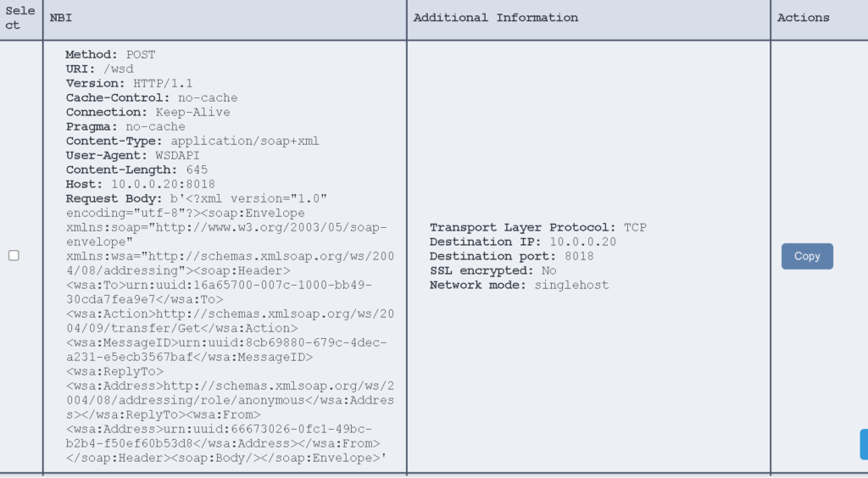This screenshot has width=868, height=478.
Task: Click the Select column header
Action: [20, 18]
